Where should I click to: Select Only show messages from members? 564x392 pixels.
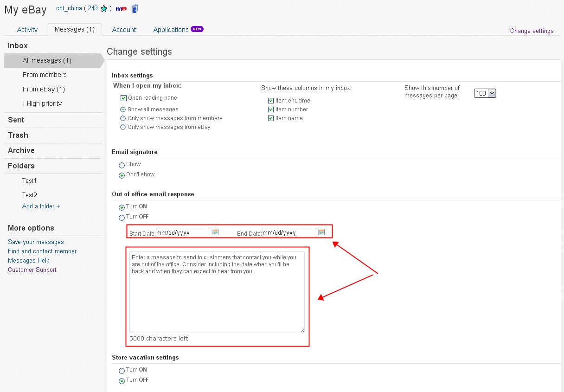coord(123,118)
